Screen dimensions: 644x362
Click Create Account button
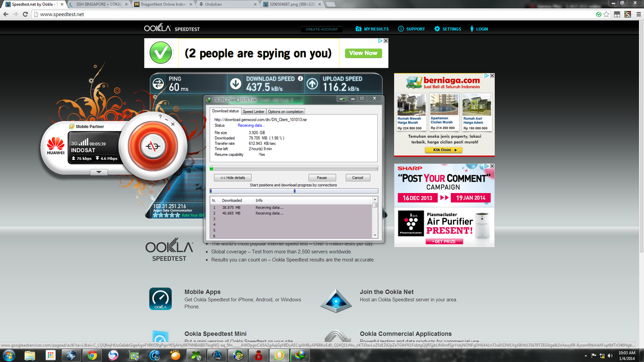point(321,29)
